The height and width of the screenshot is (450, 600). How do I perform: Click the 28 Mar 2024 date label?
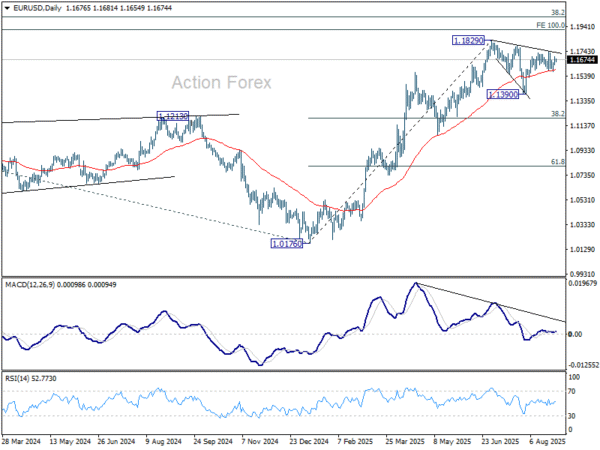coord(21,442)
